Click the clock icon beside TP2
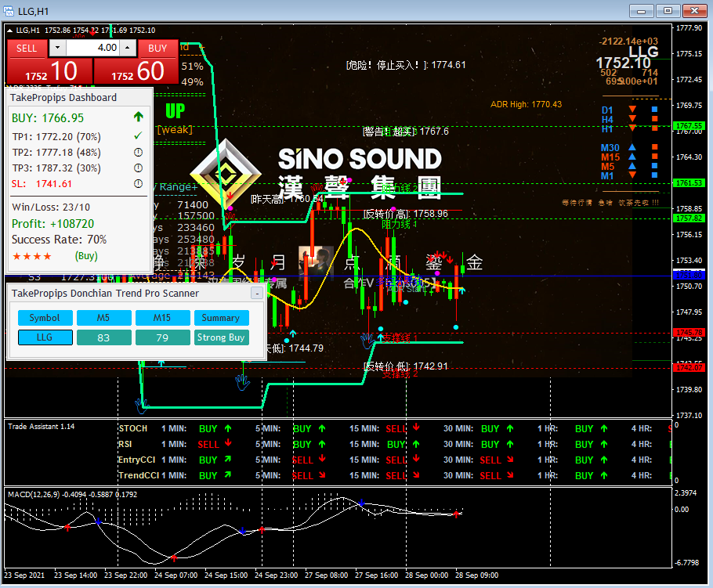This screenshot has width=713, height=588. pos(138,152)
